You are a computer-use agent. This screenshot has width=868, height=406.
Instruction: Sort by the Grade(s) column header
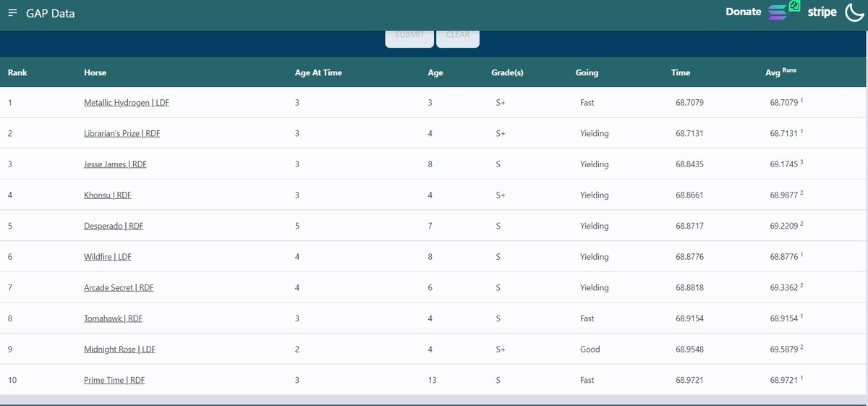pyautogui.click(x=507, y=72)
